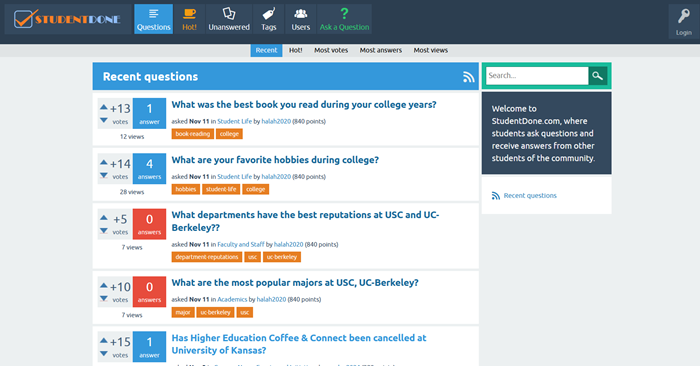Viewport: 700px width, 366px height.
Task: Click college tag on best book question
Action: coord(229,134)
